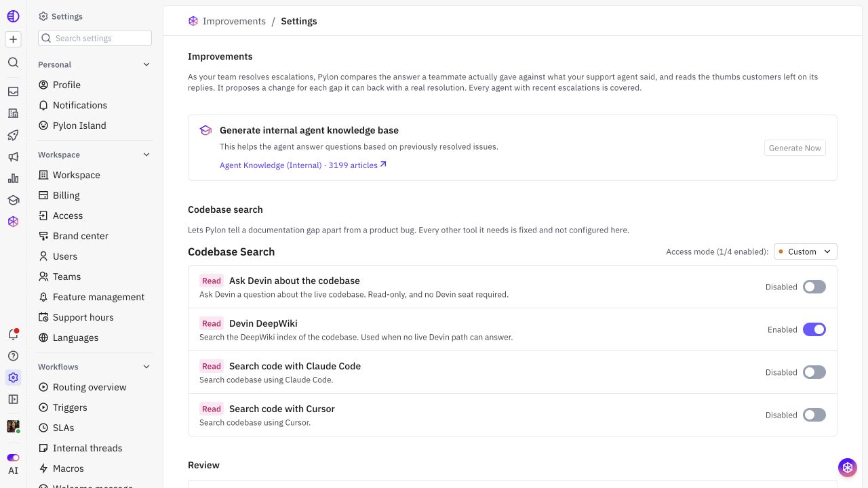The image size is (868, 488).
Task: Open the megaphone icon in the left rail
Action: (13, 157)
